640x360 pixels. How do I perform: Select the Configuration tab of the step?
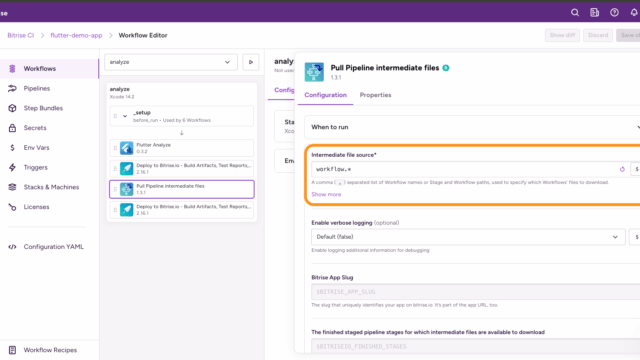pyautogui.click(x=325, y=95)
